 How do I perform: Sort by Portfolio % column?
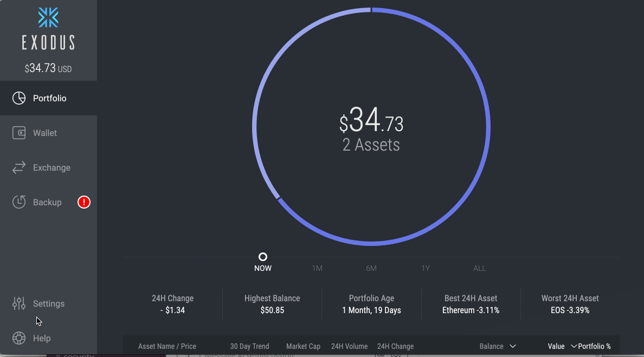click(x=594, y=346)
